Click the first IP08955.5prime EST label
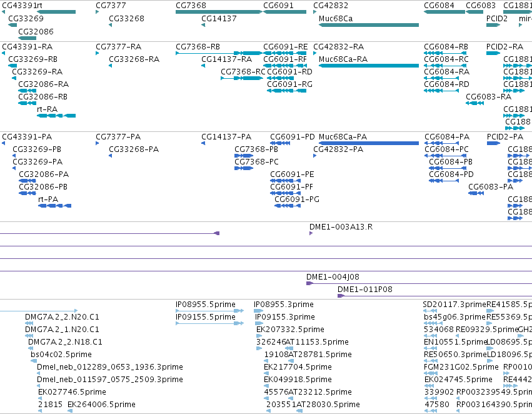This screenshot has width=532, height=414. coord(206,305)
